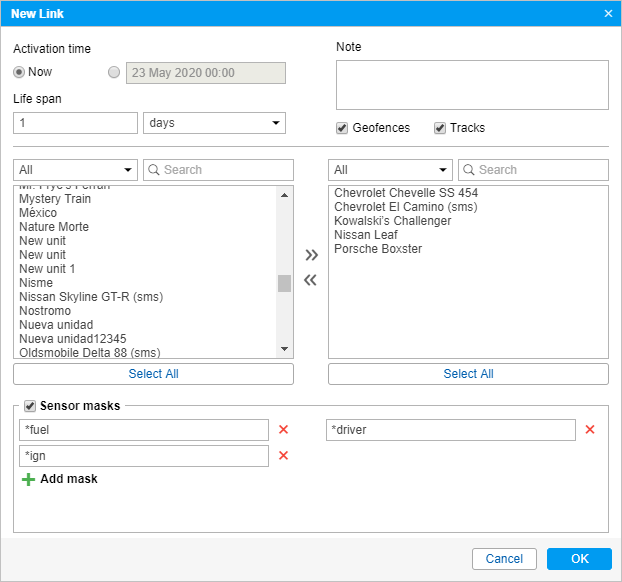Image resolution: width=622 pixels, height=582 pixels.
Task: Click the move right double-arrow icon
Action: tap(310, 255)
